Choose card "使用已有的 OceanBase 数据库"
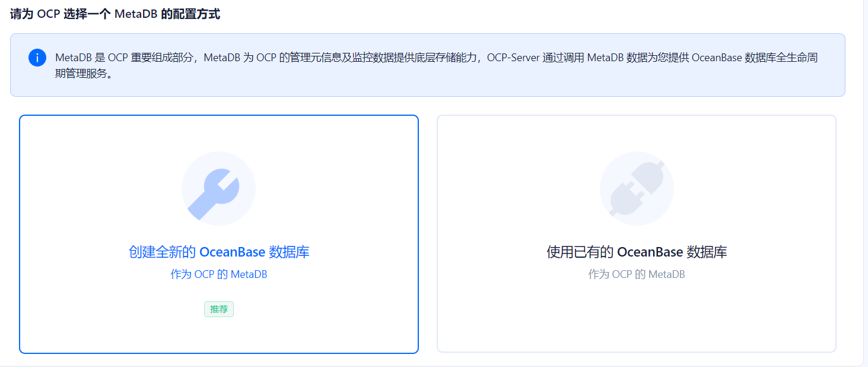 click(x=637, y=234)
